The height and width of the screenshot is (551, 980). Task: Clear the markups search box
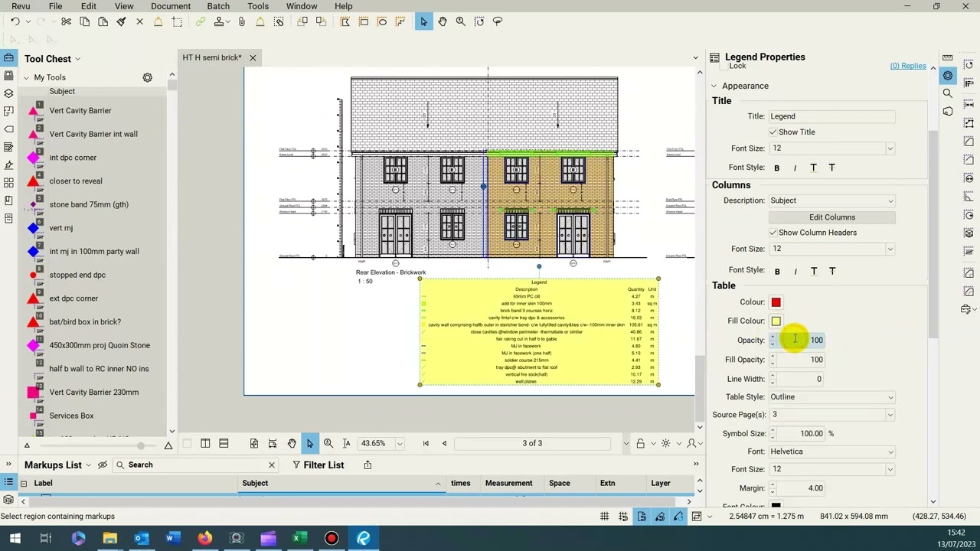[x=271, y=465]
